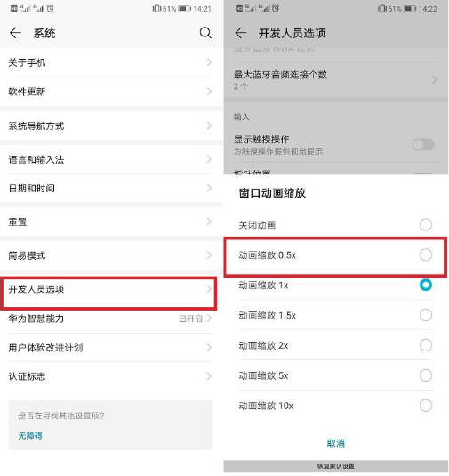449x476 pixels.
Task: Go back from 开发人员选项 page
Action: 241,33
